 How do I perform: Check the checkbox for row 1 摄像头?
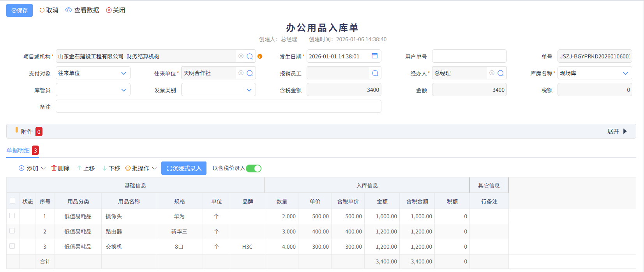point(12,216)
